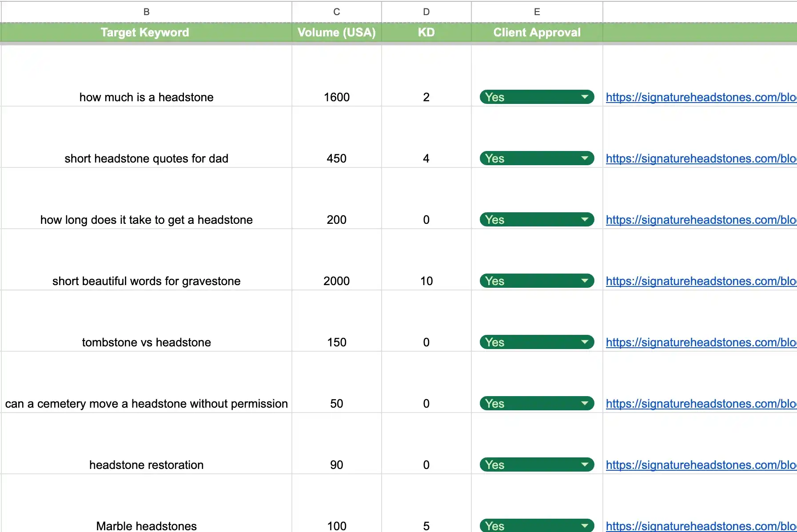Open Client Approval dropdown for 'how much is a headstone'

click(x=584, y=97)
